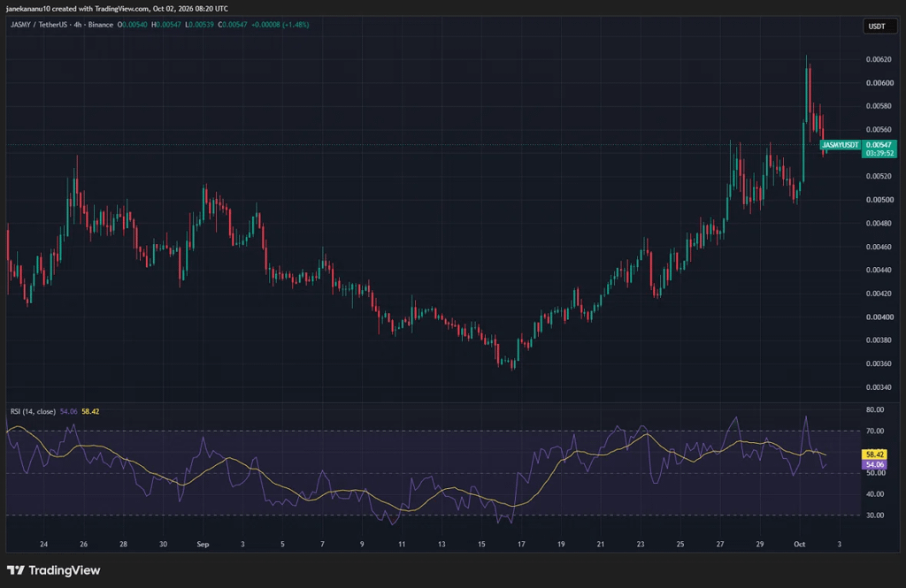Select the green JASMYUSDT price line label

click(x=841, y=145)
